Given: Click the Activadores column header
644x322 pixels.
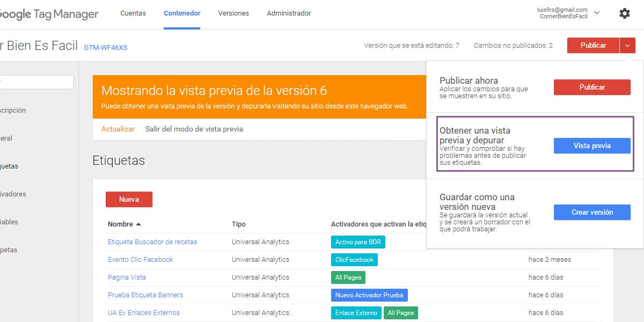Looking at the screenshot, I should click(378, 224).
